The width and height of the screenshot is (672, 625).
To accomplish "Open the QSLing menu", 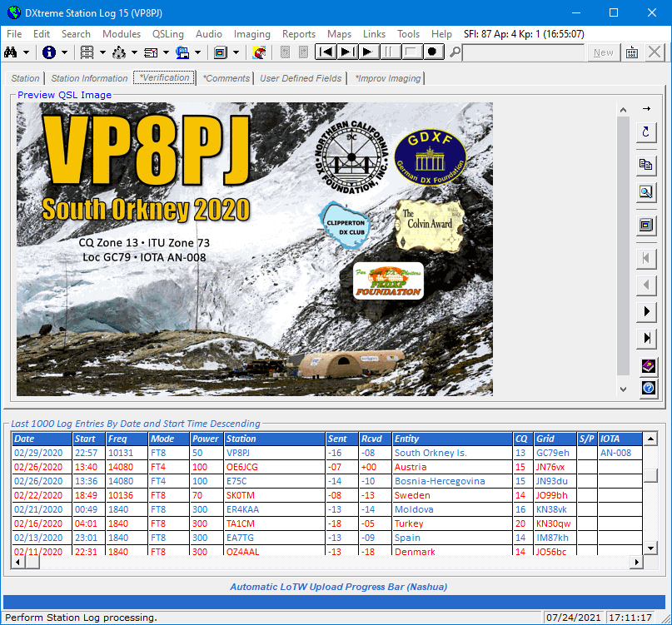I will [x=167, y=34].
